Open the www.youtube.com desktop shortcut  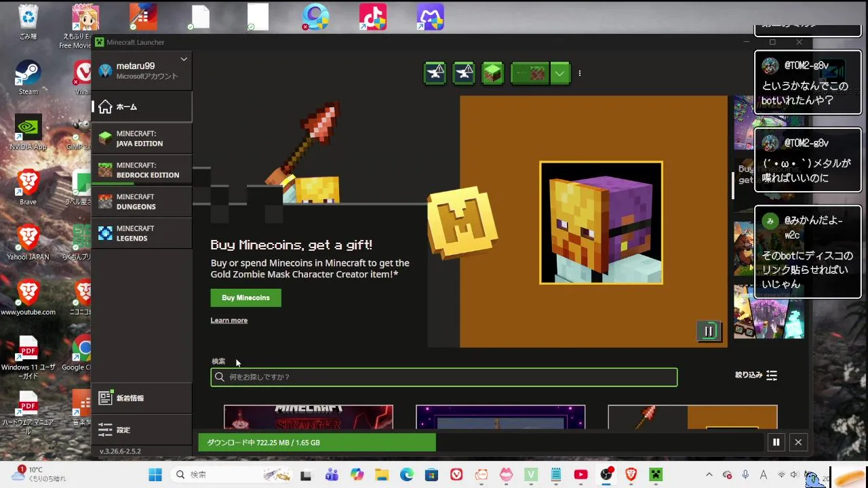28,298
